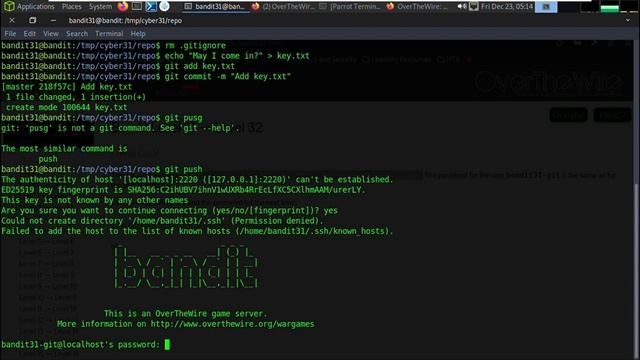
Task: Click the git commit -m "Add key.txt" line
Action: click(228, 76)
